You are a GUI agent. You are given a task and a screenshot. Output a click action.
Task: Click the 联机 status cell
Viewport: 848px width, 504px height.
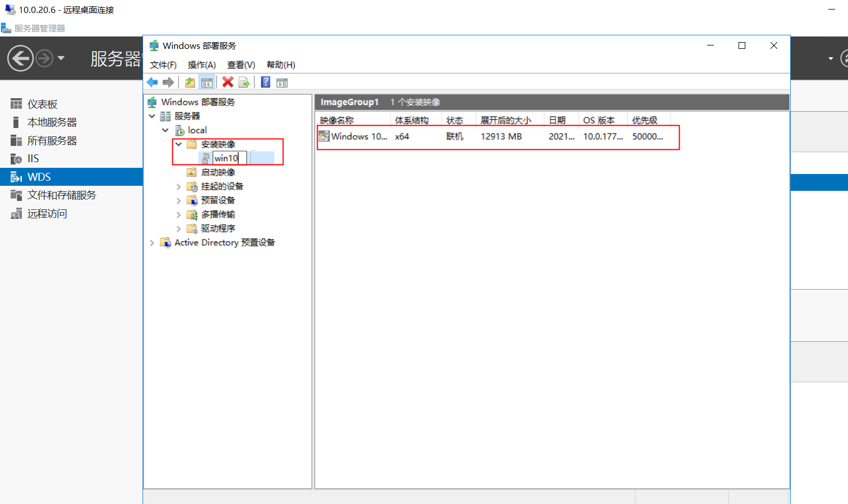[x=455, y=136]
